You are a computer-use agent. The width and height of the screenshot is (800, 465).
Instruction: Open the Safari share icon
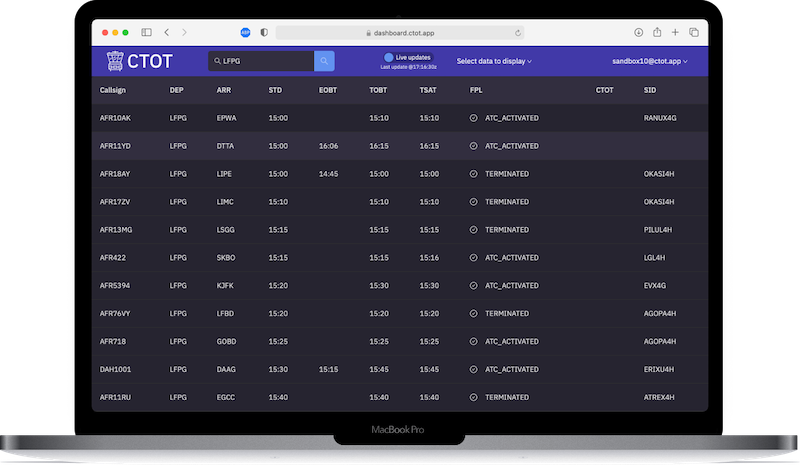tap(657, 33)
